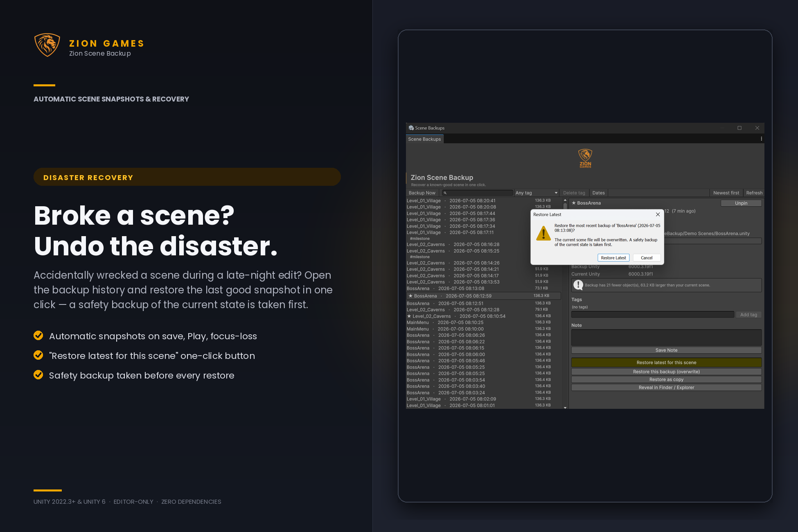The image size is (798, 532).
Task: Close the Restore Latest dialog with X
Action: [658, 214]
